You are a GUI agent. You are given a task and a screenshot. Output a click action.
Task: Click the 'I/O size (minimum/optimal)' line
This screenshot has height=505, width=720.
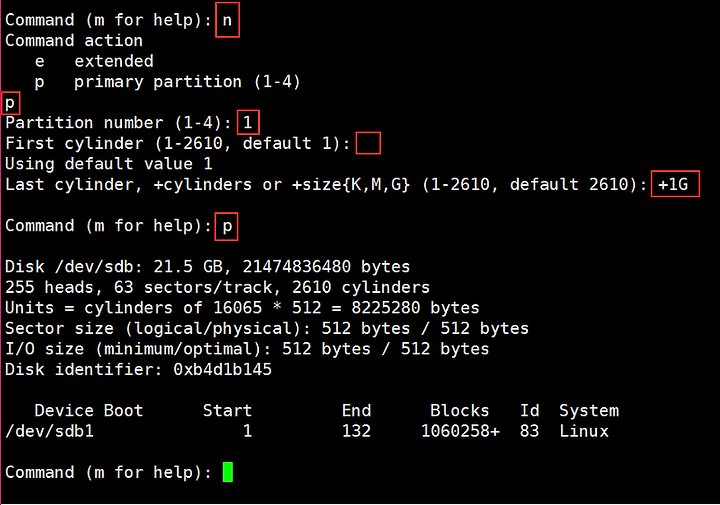(247, 349)
